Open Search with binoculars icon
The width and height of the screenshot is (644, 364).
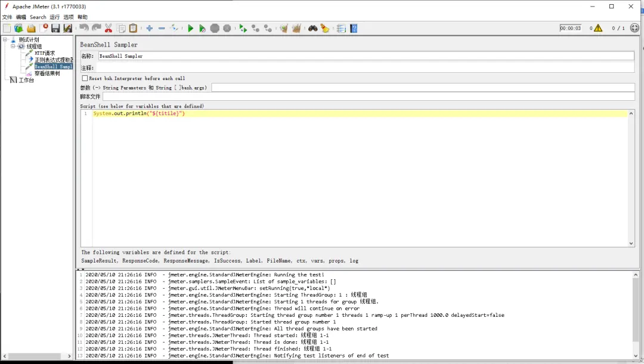pos(313,29)
